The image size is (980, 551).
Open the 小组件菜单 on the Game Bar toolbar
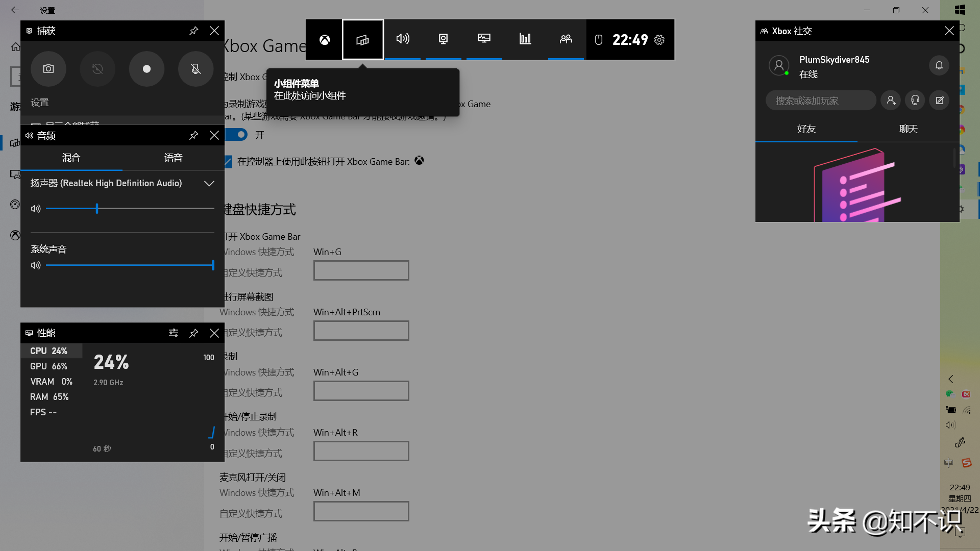tap(363, 39)
